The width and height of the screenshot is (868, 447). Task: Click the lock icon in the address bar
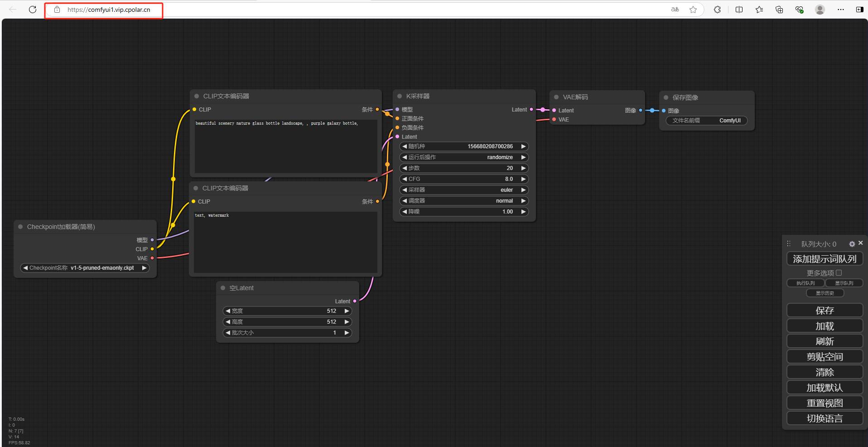[57, 10]
